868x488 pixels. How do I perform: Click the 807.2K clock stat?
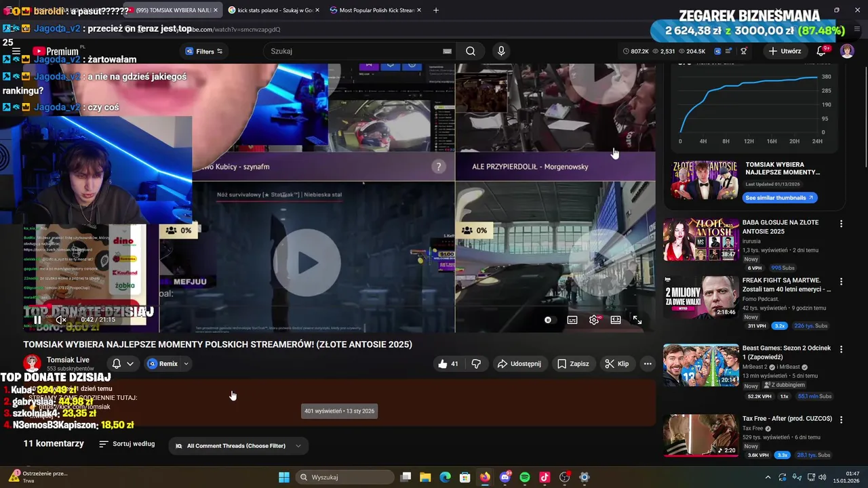tap(636, 52)
